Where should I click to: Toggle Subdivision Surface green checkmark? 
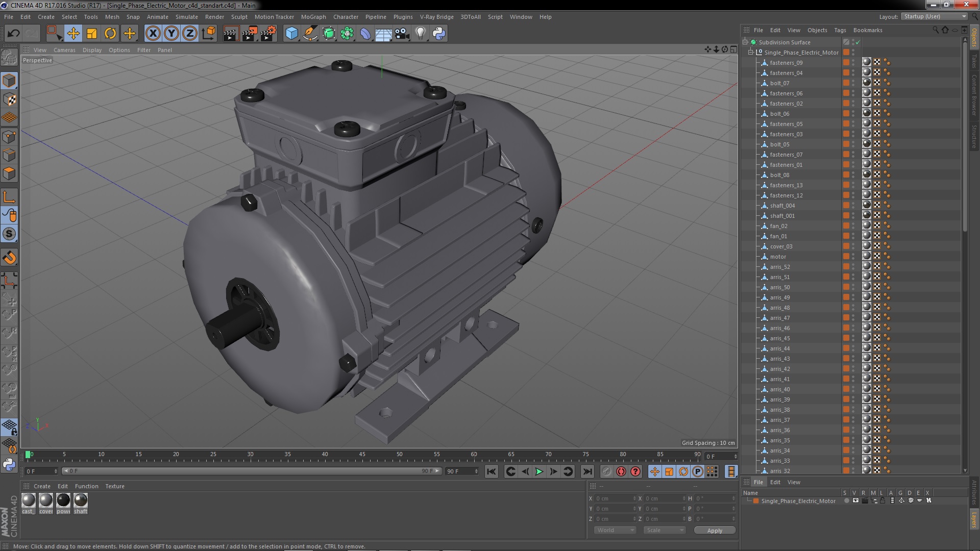[858, 42]
